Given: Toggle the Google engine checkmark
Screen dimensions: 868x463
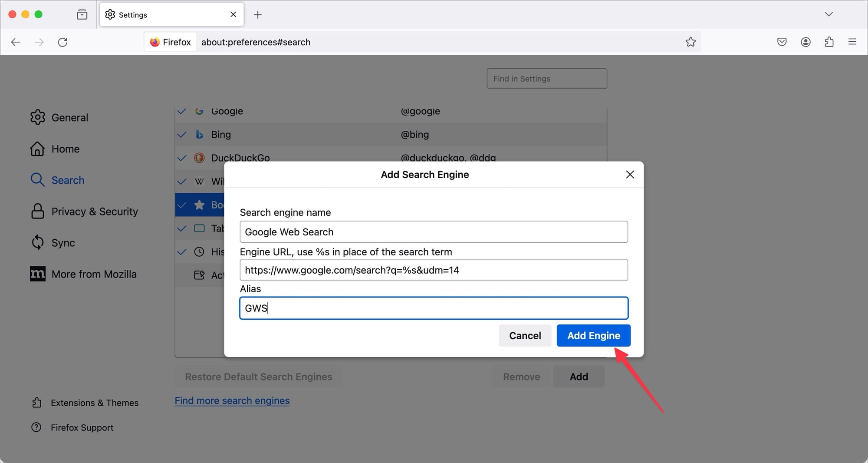Looking at the screenshot, I should [182, 111].
